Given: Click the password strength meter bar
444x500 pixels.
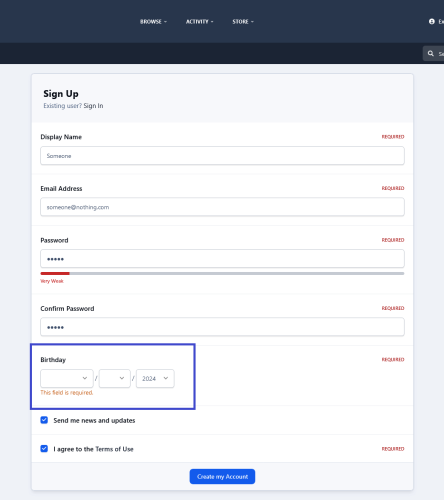Looking at the screenshot, I should point(222,273).
